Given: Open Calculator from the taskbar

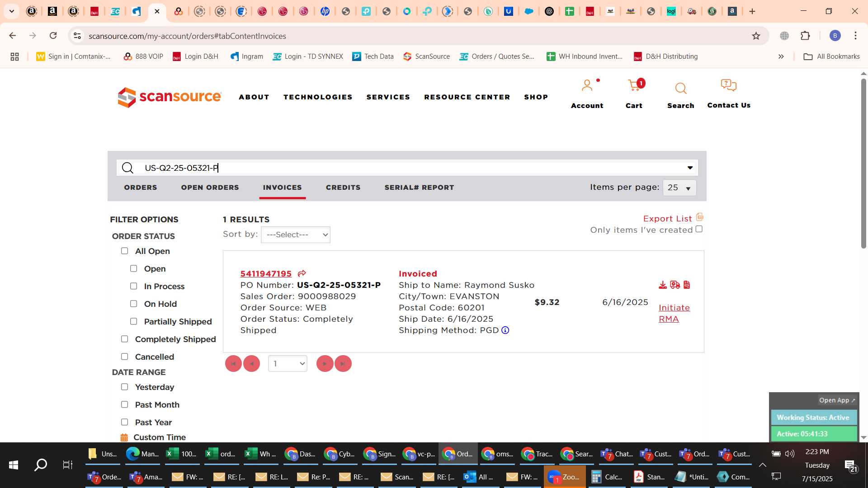Looking at the screenshot, I should [x=607, y=477].
